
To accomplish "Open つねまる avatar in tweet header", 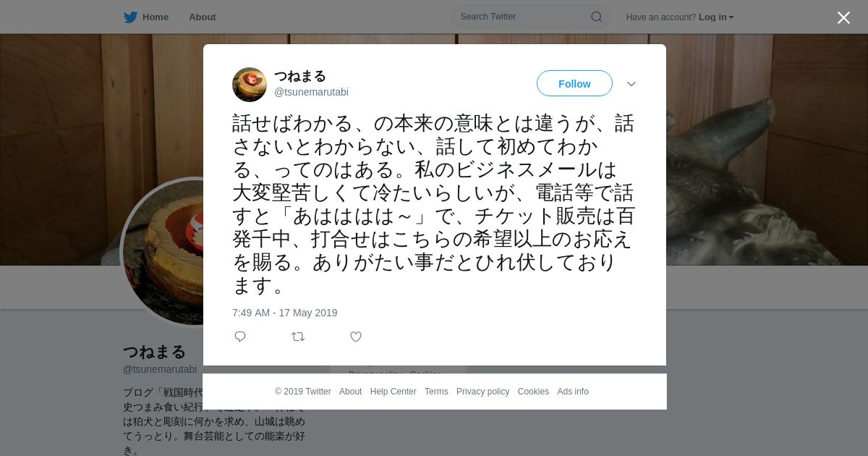I will (x=250, y=85).
